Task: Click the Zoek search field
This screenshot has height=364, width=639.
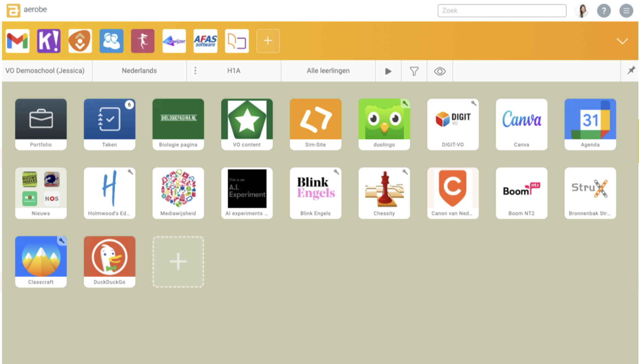Action: tap(502, 11)
